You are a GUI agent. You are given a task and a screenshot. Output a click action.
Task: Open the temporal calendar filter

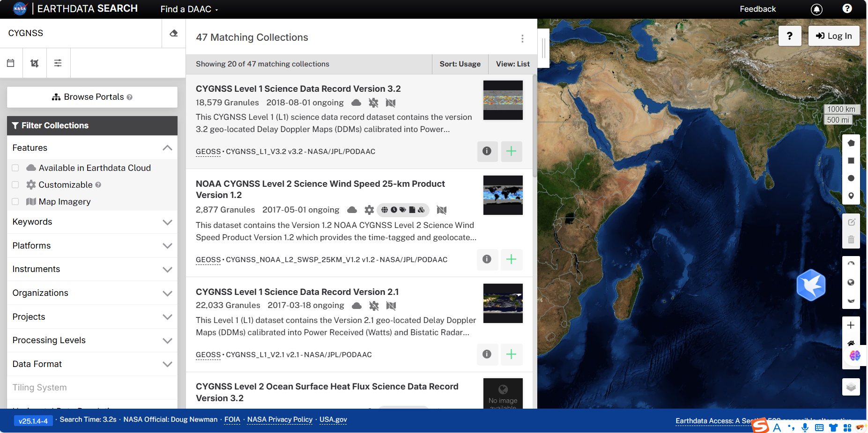[x=11, y=63]
